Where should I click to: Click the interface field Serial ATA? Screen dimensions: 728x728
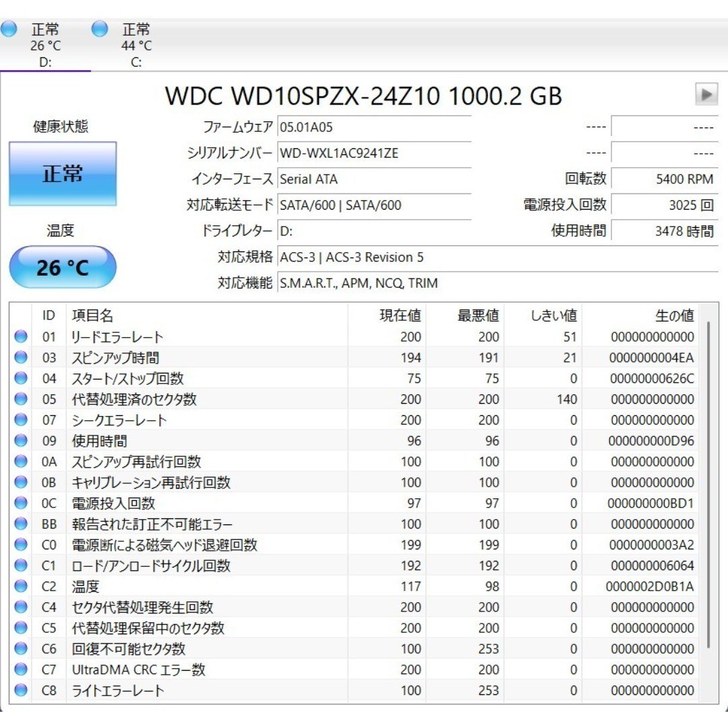[374, 179]
